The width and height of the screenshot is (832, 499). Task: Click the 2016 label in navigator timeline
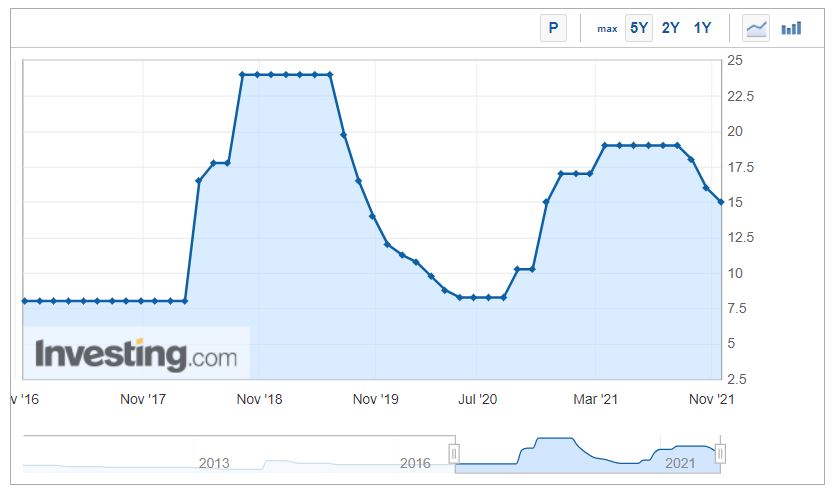point(415,463)
